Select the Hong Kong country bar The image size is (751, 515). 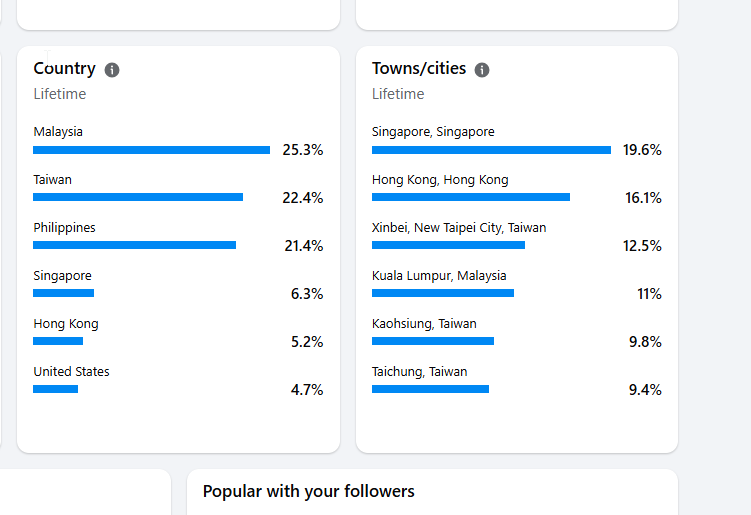point(58,341)
